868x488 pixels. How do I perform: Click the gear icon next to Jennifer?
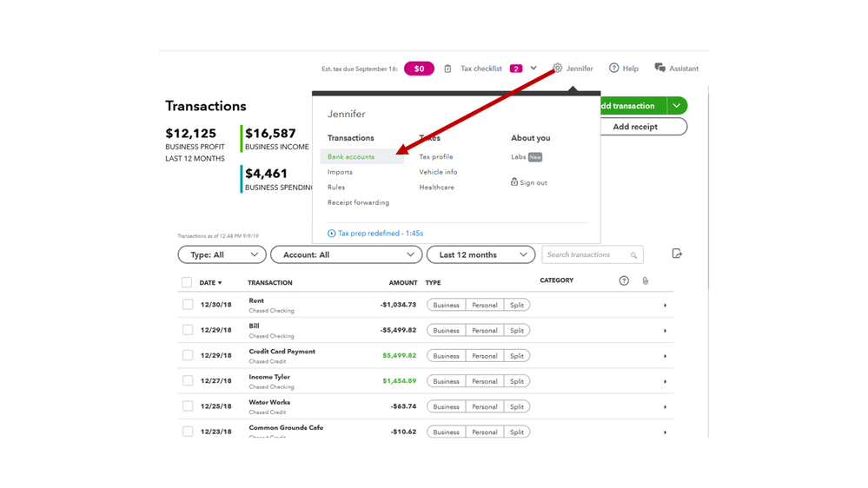[558, 68]
